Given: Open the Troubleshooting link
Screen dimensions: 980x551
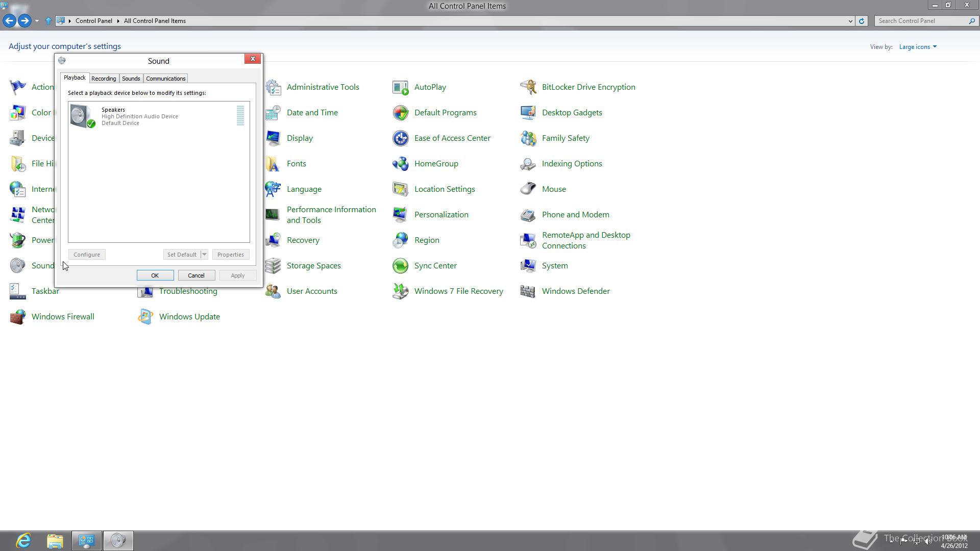Looking at the screenshot, I should (x=188, y=291).
